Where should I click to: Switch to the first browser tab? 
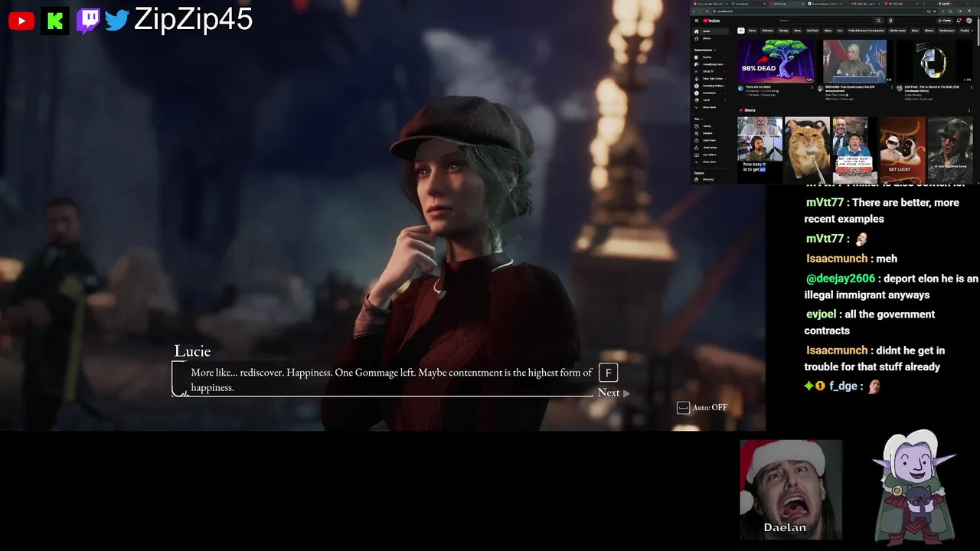[708, 4]
